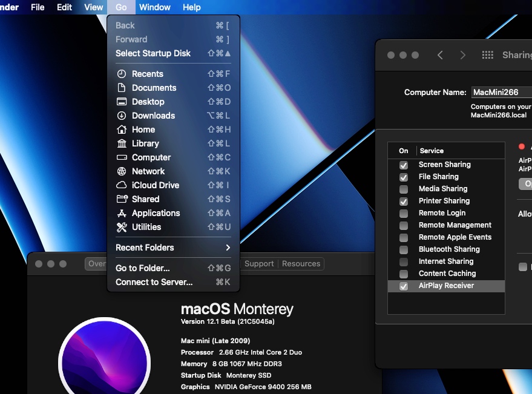Screen dimensions: 532x394
Task: Click the Service column header
Action: pyautogui.click(x=432, y=151)
